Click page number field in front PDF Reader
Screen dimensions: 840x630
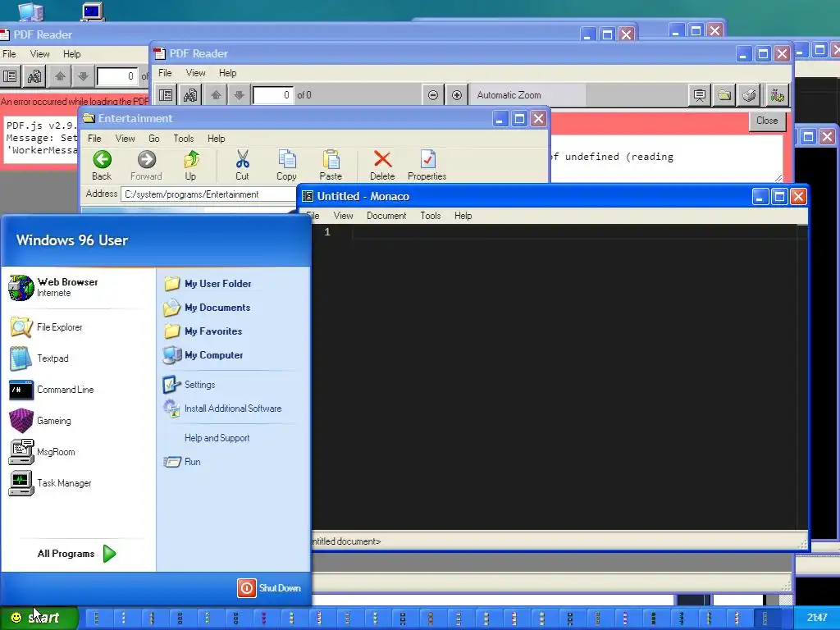273,95
